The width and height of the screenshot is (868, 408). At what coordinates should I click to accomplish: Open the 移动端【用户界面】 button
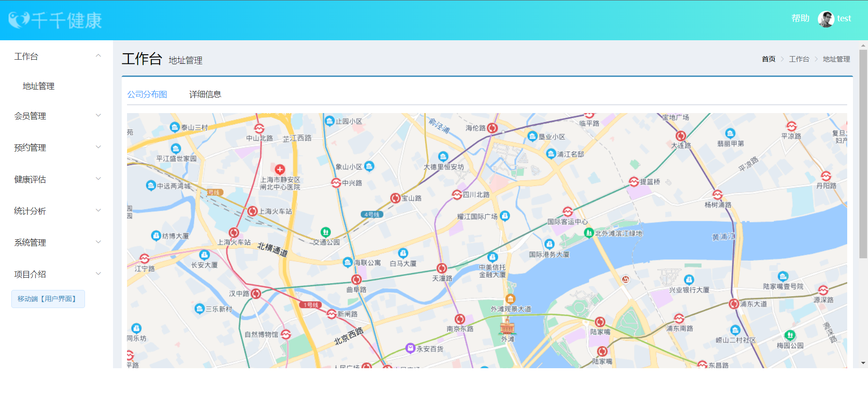coord(48,299)
